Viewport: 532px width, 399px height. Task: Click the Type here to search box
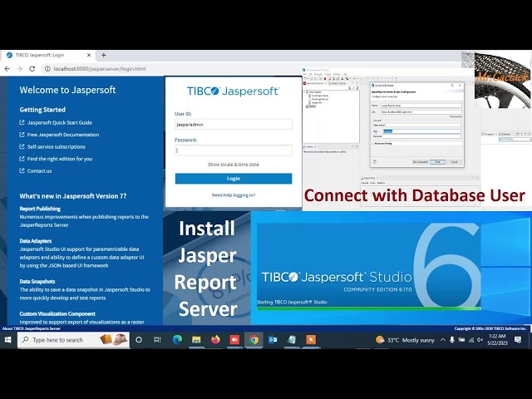click(73, 340)
